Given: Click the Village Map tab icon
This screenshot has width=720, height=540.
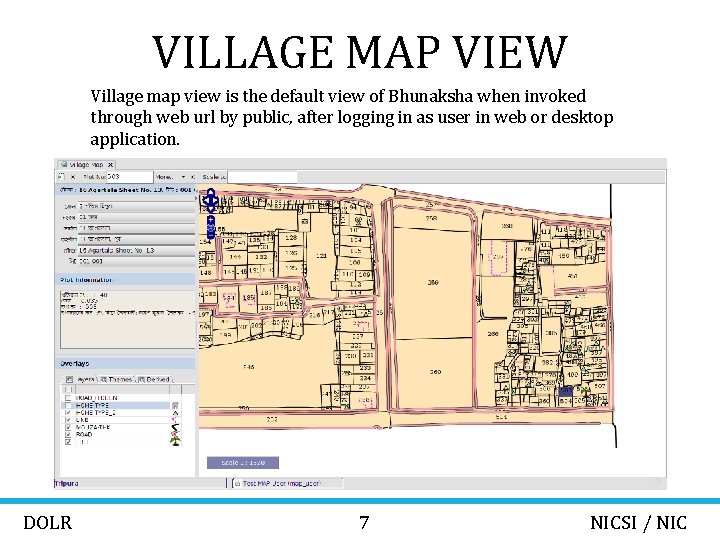Looking at the screenshot, I should [x=64, y=164].
